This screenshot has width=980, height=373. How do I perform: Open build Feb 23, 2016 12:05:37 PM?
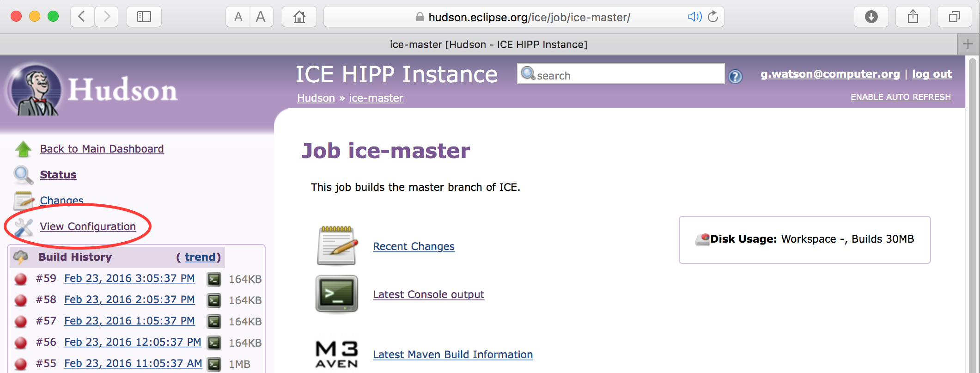click(x=133, y=342)
